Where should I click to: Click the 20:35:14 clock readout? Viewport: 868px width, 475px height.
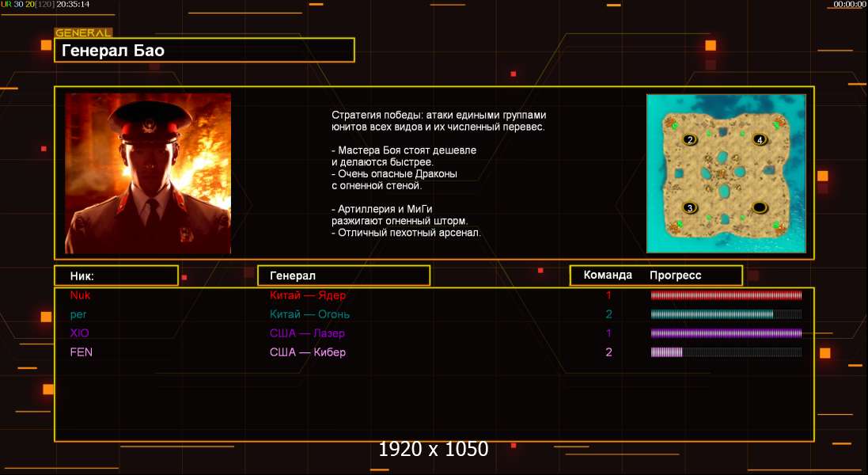click(73, 4)
